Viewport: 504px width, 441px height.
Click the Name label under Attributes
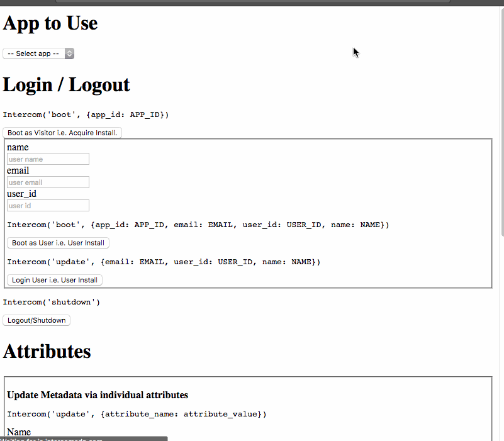click(x=19, y=432)
